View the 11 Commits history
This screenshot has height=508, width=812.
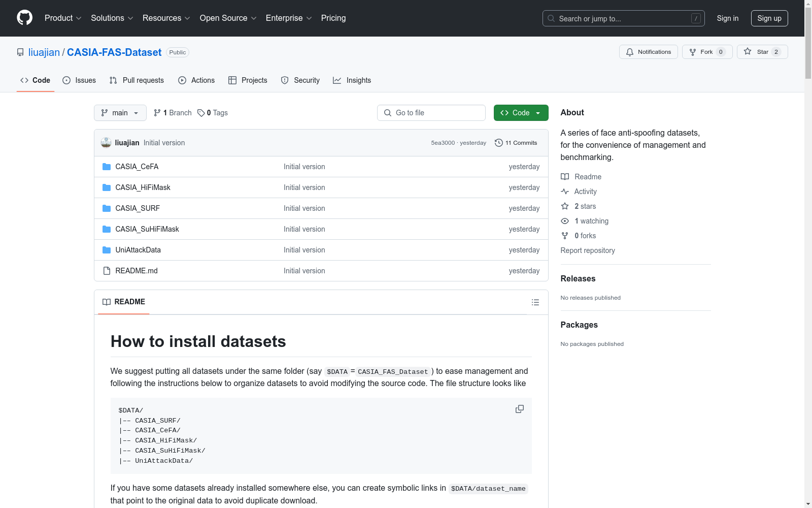(516, 143)
